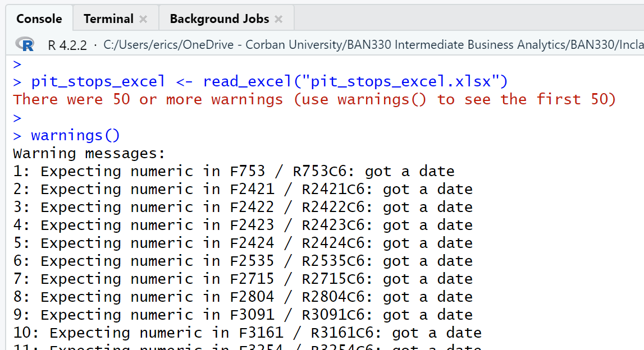Click warning 10 about cell F3161

point(247,333)
